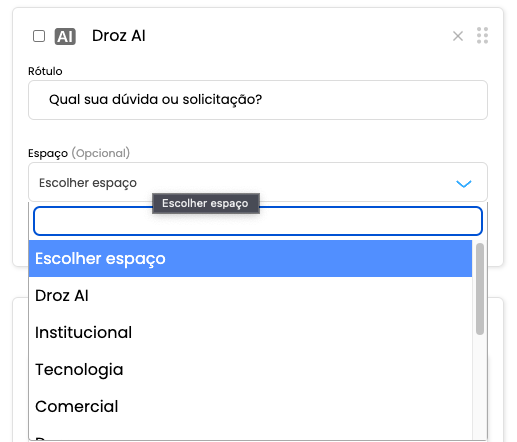The image size is (517, 442).
Task: Select Tecnologia in the dropdown list
Action: 250,369
